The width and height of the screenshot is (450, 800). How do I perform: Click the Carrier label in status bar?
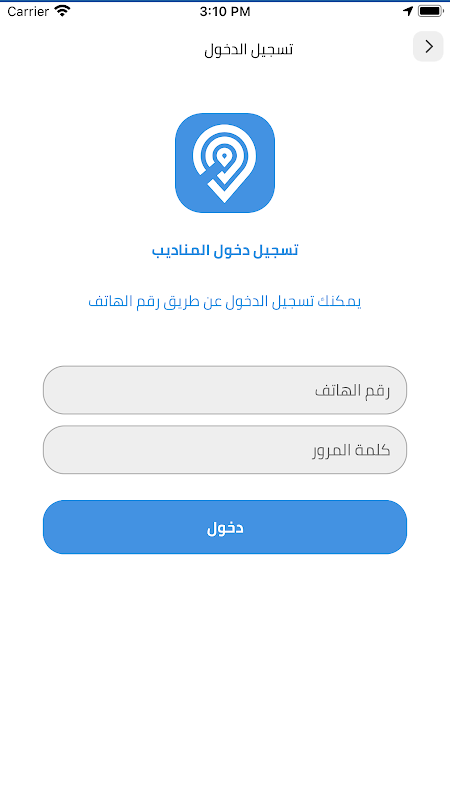click(x=28, y=11)
